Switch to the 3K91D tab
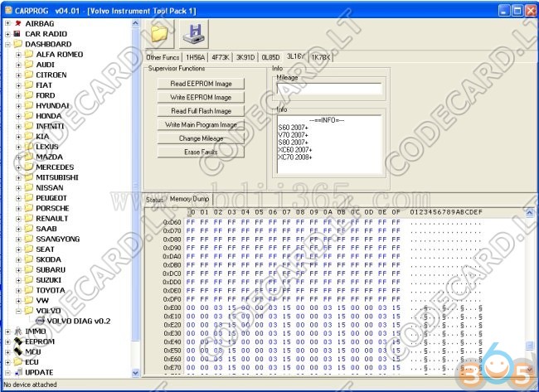Screen dimensions: 539x392 [245, 57]
